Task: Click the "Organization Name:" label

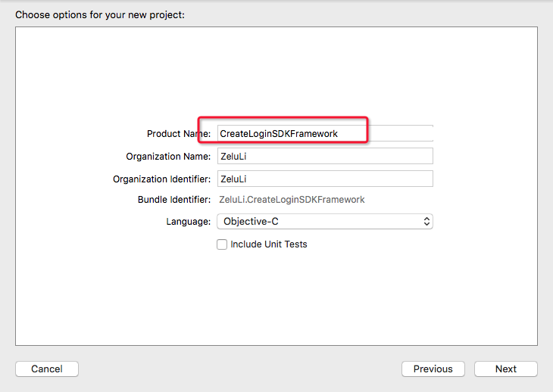Action: (x=168, y=157)
